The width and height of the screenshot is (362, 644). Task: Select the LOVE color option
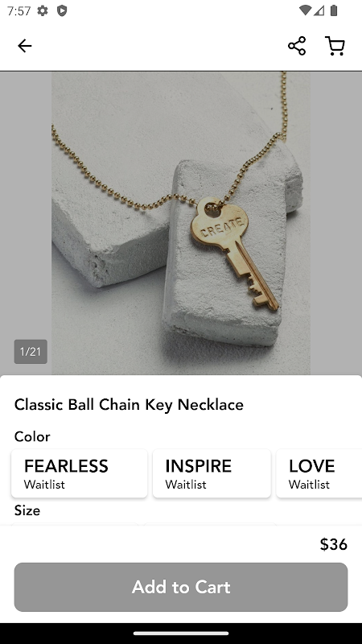(x=319, y=473)
